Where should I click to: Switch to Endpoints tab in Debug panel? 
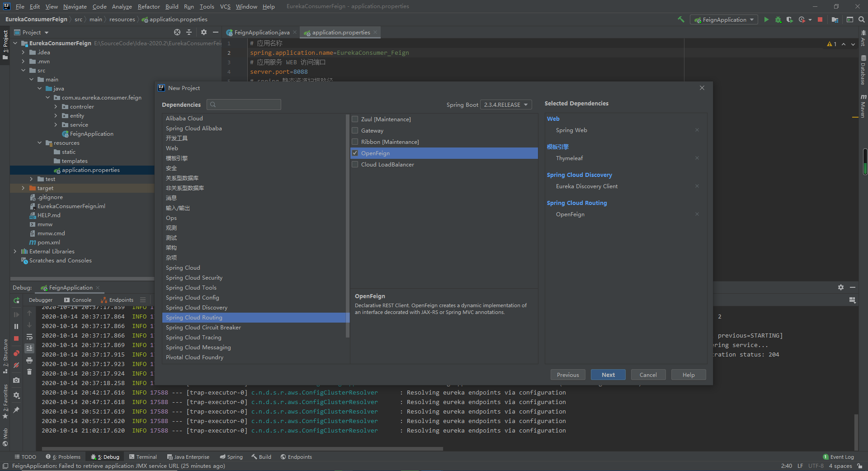[117, 300]
